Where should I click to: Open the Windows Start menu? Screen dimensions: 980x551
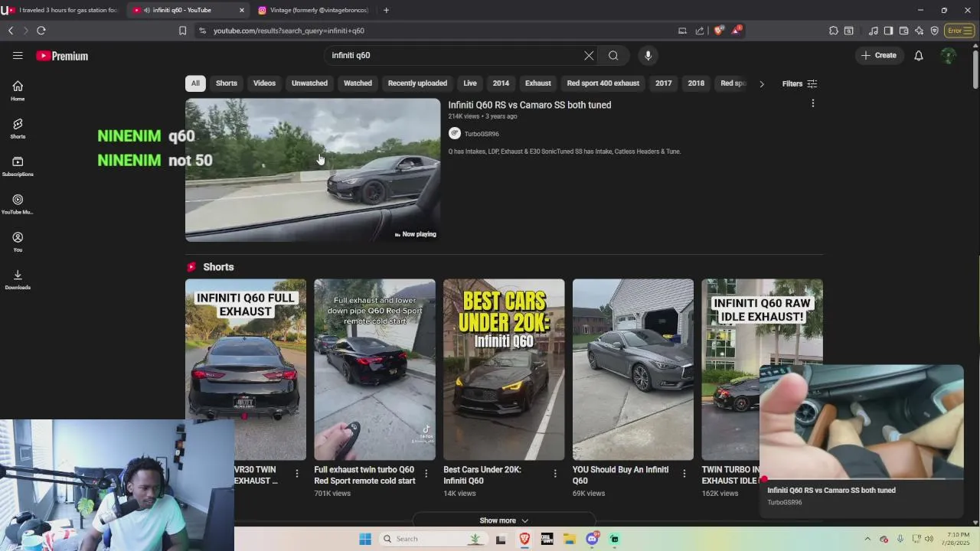(x=365, y=539)
